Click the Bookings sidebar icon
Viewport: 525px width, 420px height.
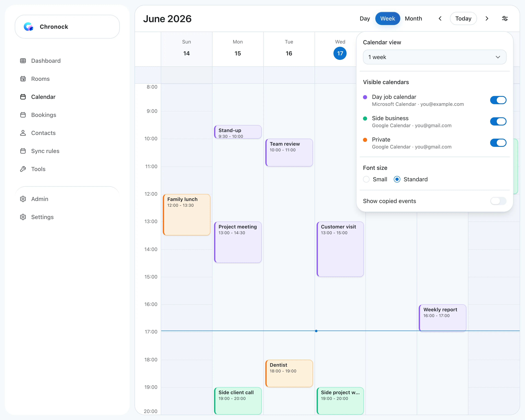[23, 115]
